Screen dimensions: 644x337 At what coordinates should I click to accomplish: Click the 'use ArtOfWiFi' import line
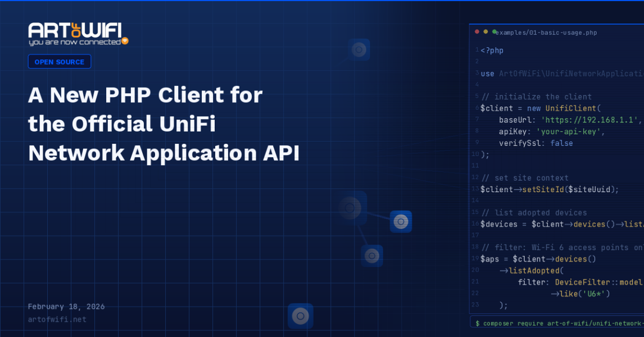pos(563,74)
